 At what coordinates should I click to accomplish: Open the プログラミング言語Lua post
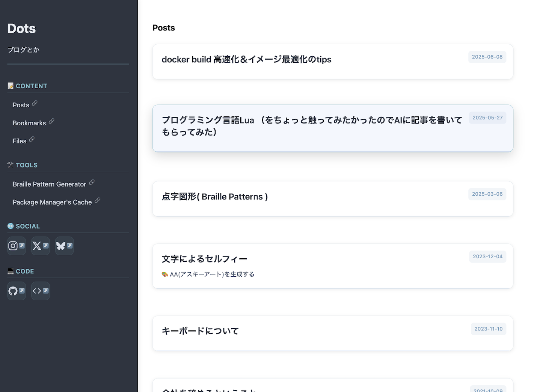[x=333, y=128]
